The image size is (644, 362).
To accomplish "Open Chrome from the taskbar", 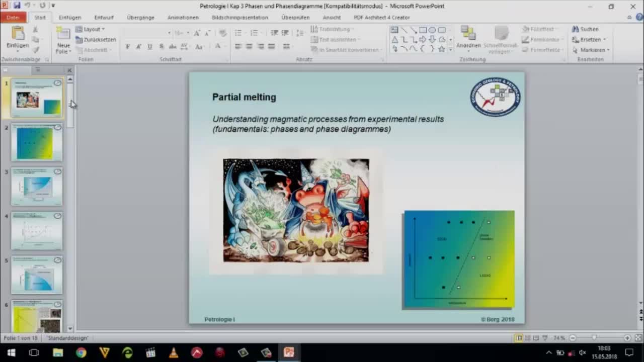I will click(81, 352).
